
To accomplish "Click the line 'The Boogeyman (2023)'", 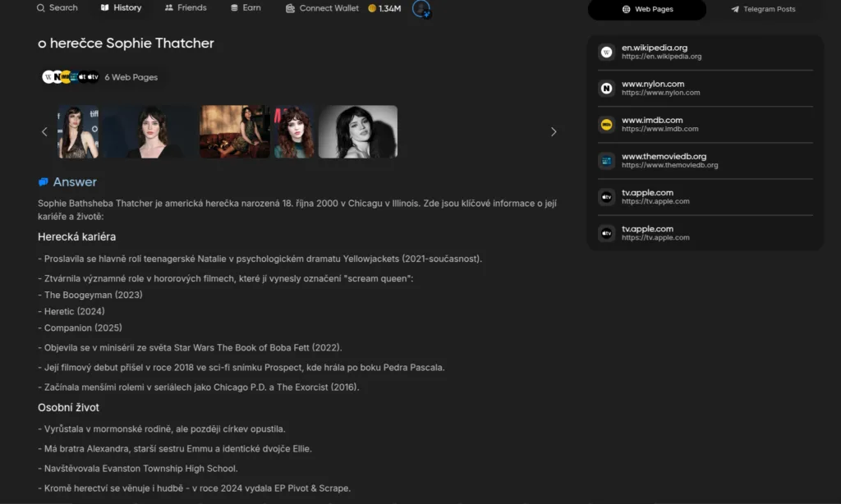I will [90, 295].
